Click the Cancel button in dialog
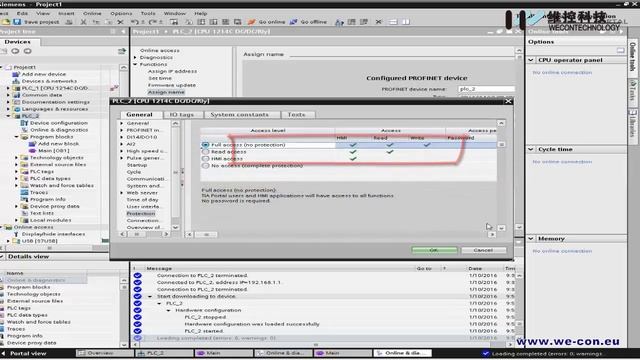The height and width of the screenshot is (360, 640). click(x=484, y=250)
